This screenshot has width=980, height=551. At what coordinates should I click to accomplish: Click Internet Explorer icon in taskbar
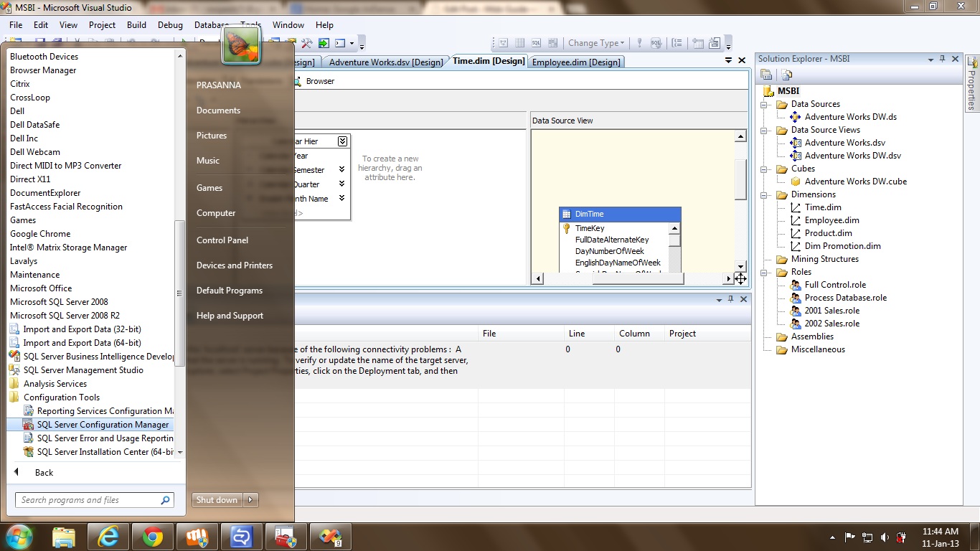(108, 537)
